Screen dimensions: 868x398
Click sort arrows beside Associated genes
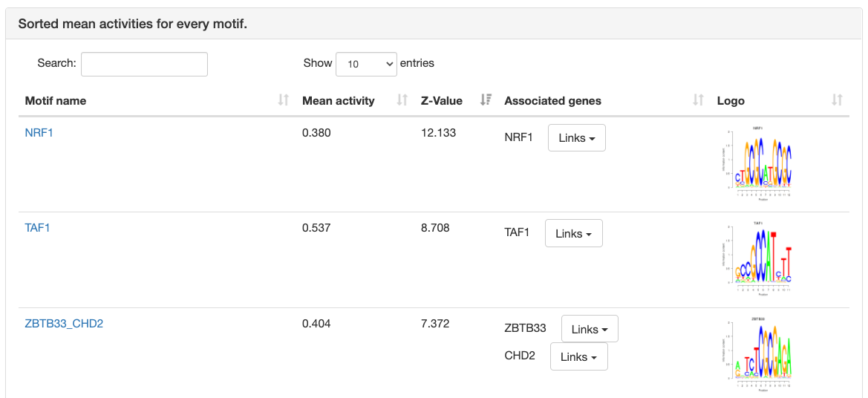pos(698,100)
